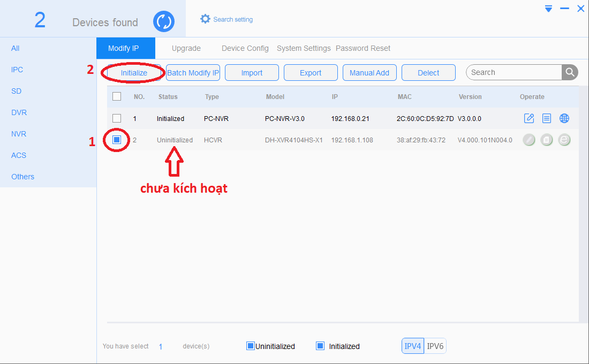Viewport: 589px width, 364px height.
Task: Click the Delect button
Action: tap(428, 72)
